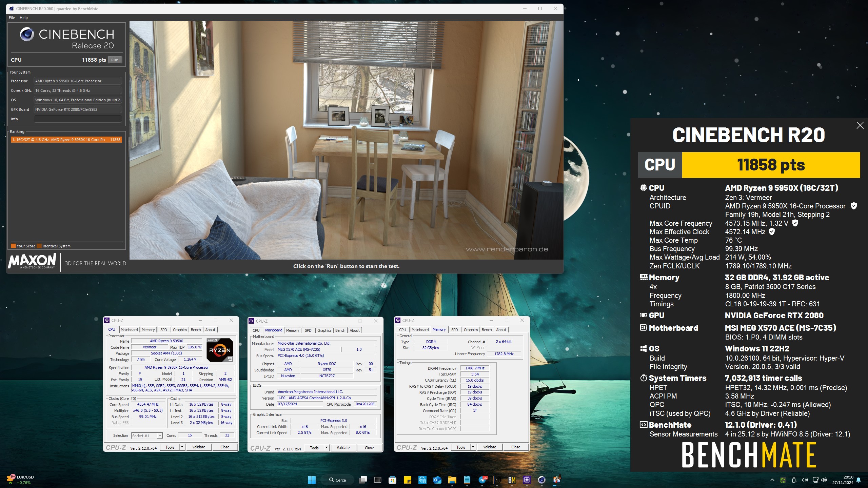The image size is (868, 488).
Task: Open Task View from the taskbar
Action: [363, 480]
